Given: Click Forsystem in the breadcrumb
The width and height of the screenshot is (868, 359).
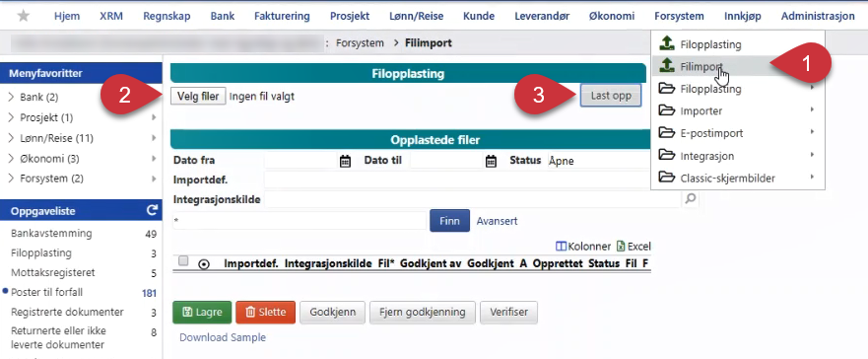Looking at the screenshot, I should [x=360, y=42].
